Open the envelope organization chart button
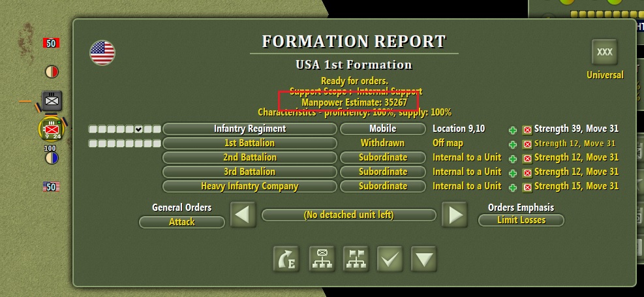The height and width of the screenshot is (297, 644). 322,258
